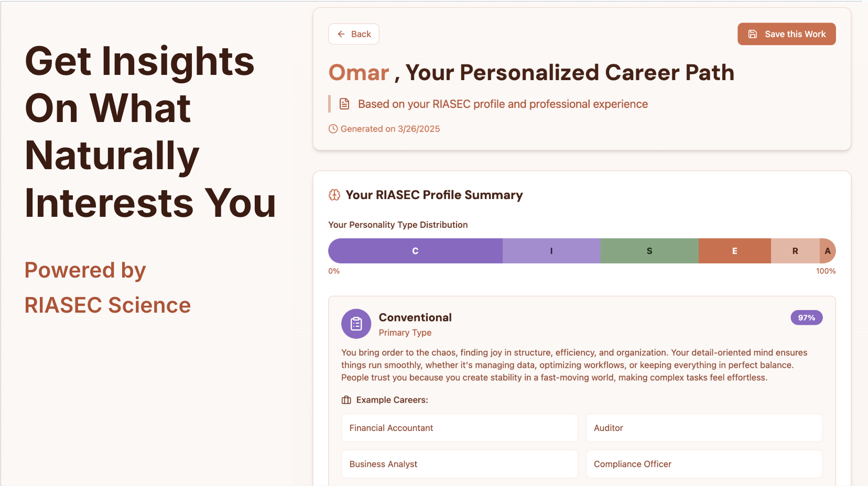Choose the Business Analyst career card
Image resolution: width=868 pixels, height=486 pixels.
459,464
